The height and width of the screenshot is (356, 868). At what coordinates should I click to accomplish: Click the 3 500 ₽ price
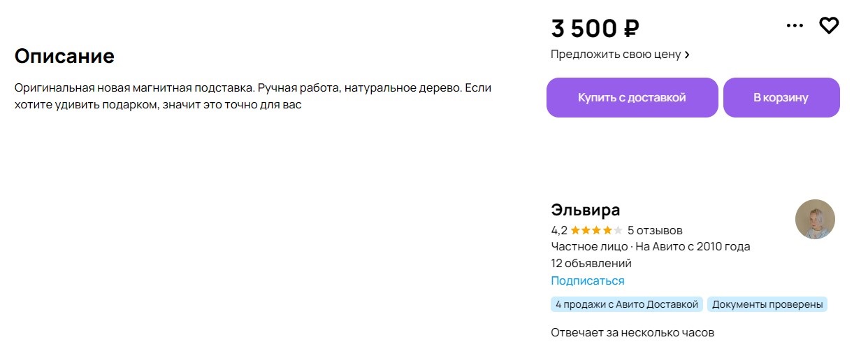[x=595, y=28]
